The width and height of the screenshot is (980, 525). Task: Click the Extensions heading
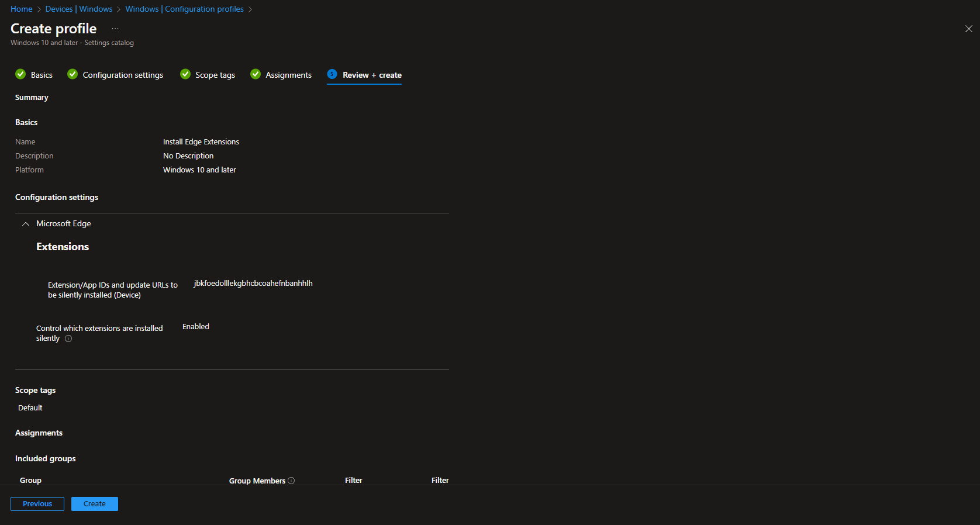pos(63,247)
